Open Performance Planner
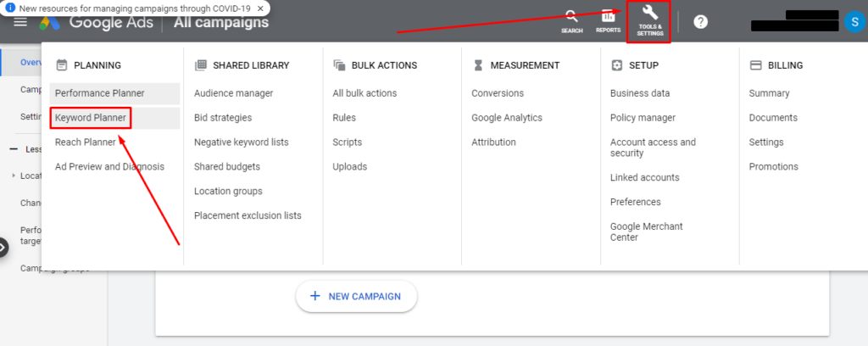 pyautogui.click(x=114, y=93)
